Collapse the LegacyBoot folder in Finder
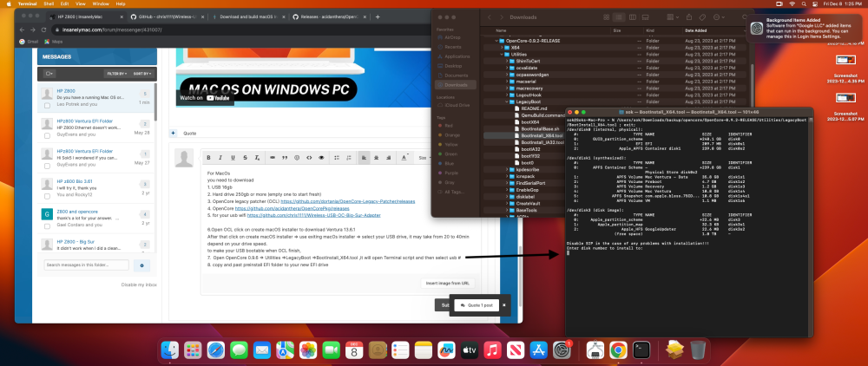 click(505, 101)
